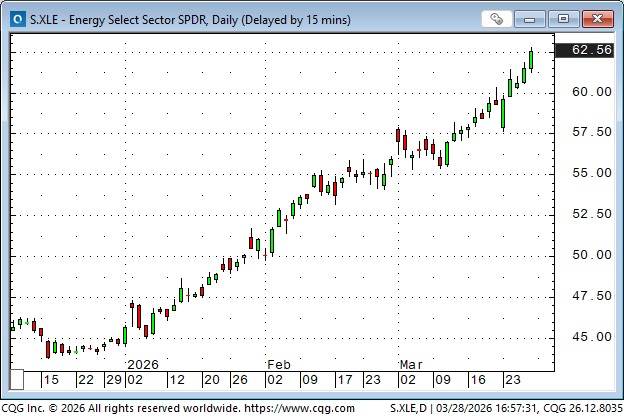Click the latest green candlestick near 62.56
624x416 pixels.
tap(531, 60)
